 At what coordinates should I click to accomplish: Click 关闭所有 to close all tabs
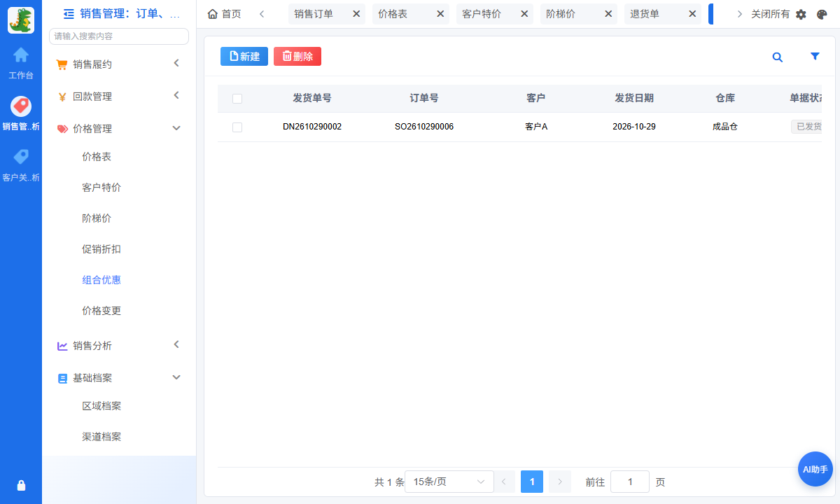[x=770, y=14]
